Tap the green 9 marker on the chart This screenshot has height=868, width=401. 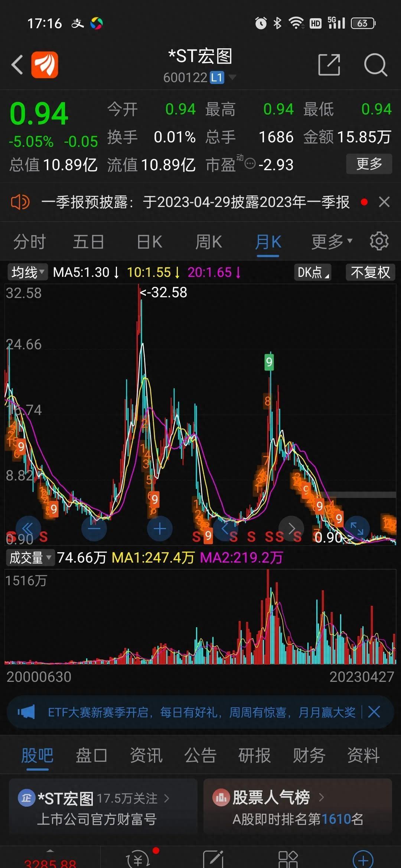[x=269, y=362]
